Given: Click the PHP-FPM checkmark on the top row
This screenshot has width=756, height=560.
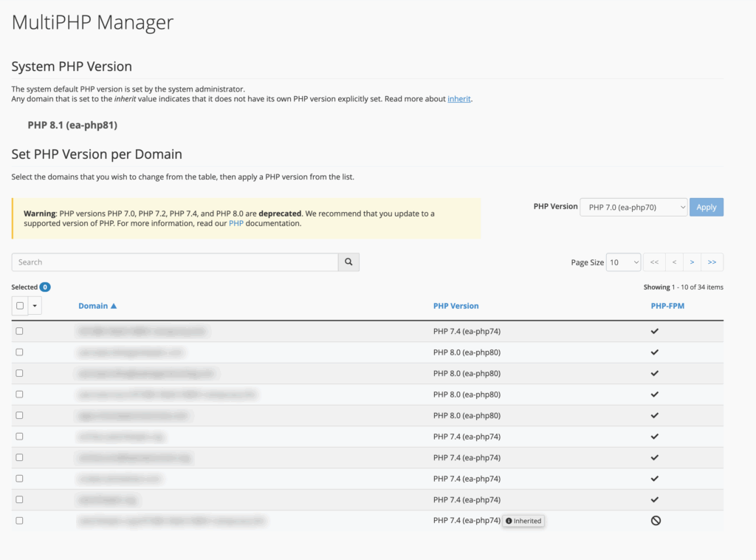Looking at the screenshot, I should (x=654, y=331).
